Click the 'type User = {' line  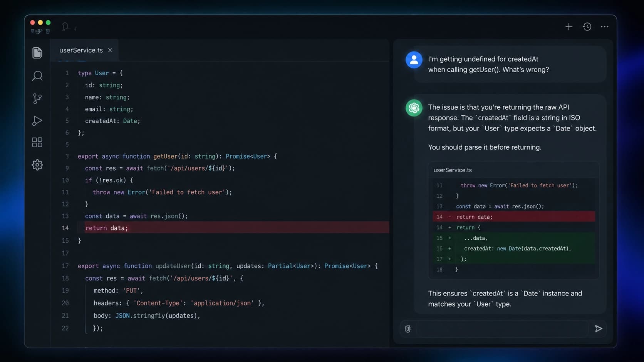point(100,73)
